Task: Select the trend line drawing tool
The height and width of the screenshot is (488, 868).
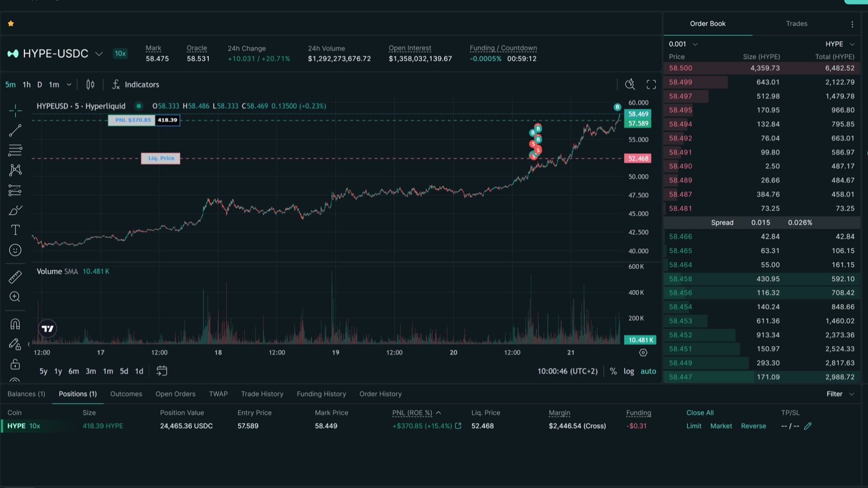Action: [15, 131]
